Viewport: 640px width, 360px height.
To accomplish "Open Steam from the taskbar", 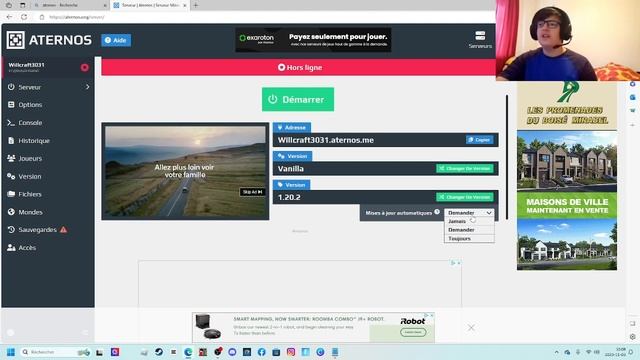I will [x=159, y=352].
